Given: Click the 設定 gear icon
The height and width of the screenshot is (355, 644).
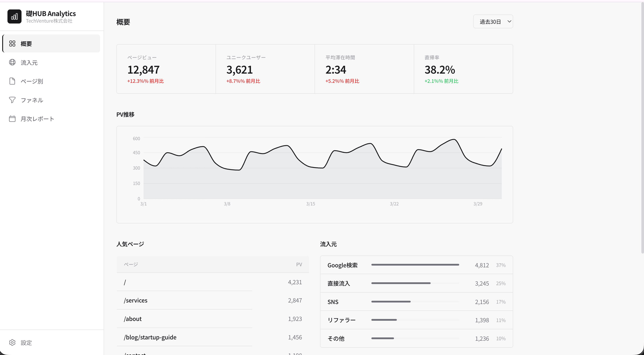Looking at the screenshot, I should tap(12, 342).
